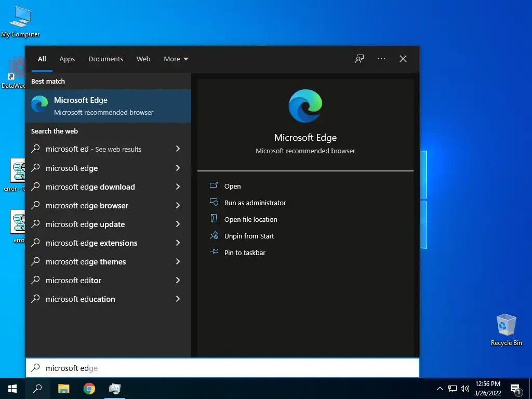Image resolution: width=532 pixels, height=399 pixels.
Task: Select 'microsoft edge browser' web suggestion
Action: click(108, 205)
